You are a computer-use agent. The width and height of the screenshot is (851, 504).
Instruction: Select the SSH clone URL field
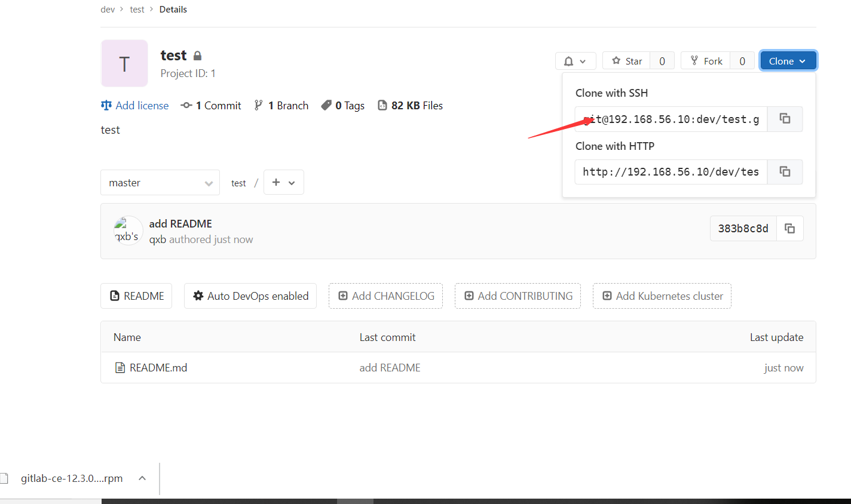671,119
